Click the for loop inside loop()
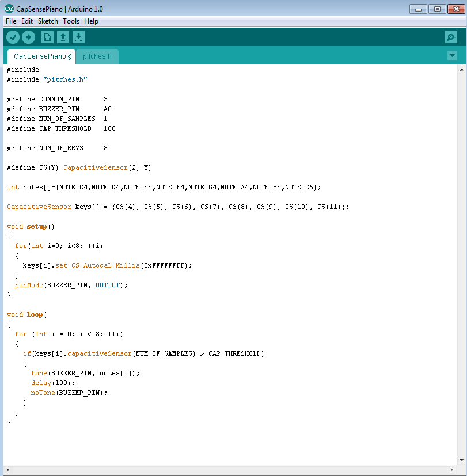The image size is (467, 476). 69,334
